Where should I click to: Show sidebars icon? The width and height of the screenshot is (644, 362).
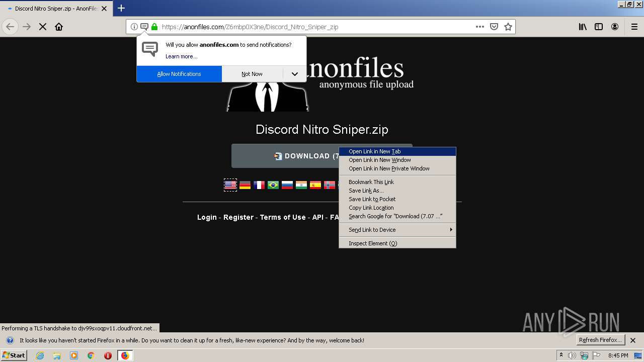pyautogui.click(x=599, y=27)
